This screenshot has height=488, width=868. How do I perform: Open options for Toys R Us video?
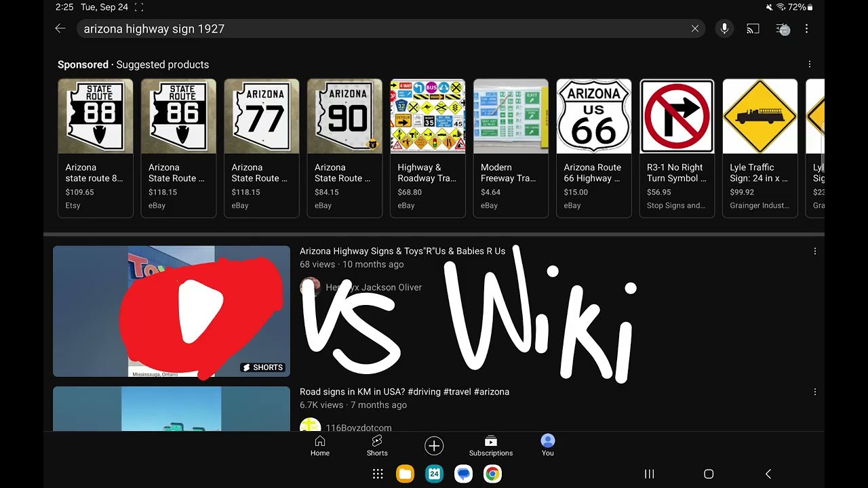tap(814, 251)
